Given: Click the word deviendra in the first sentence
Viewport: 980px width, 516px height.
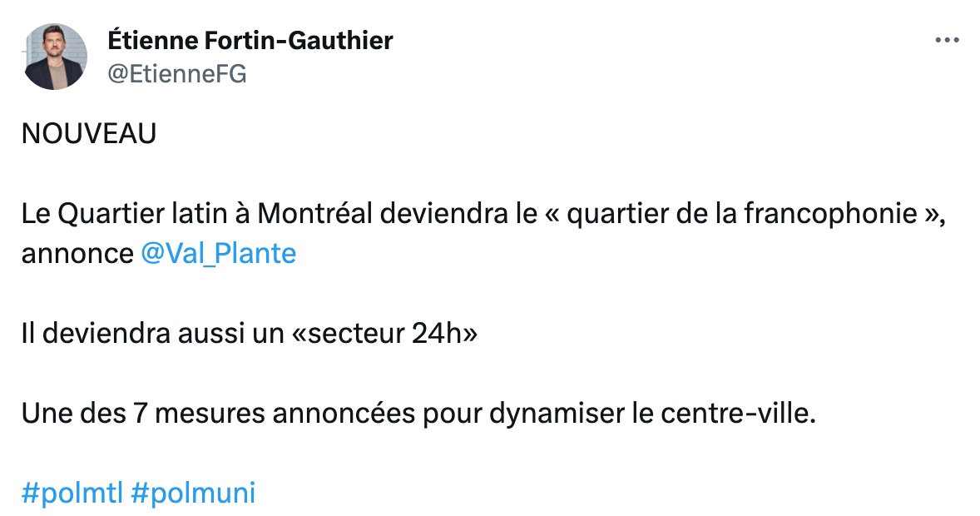Looking at the screenshot, I should point(443,214).
